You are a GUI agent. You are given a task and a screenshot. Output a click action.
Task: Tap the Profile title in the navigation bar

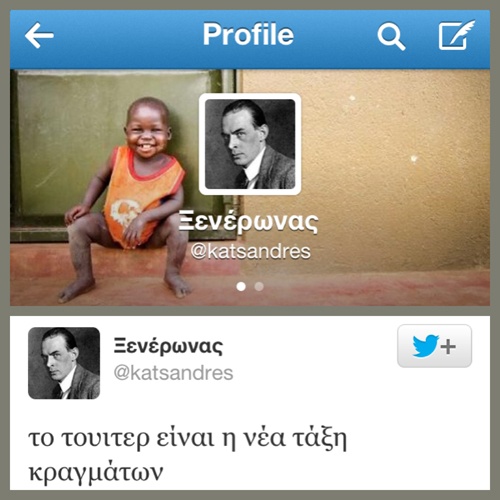coord(248,34)
